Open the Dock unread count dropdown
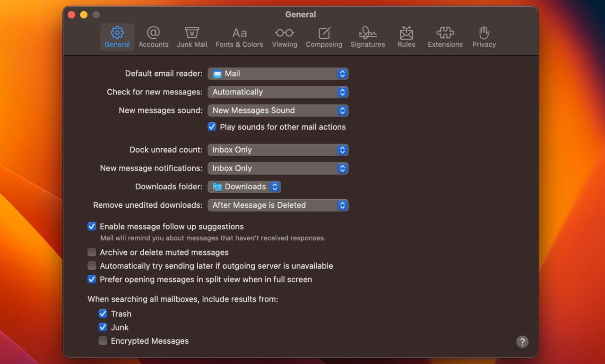 [278, 150]
